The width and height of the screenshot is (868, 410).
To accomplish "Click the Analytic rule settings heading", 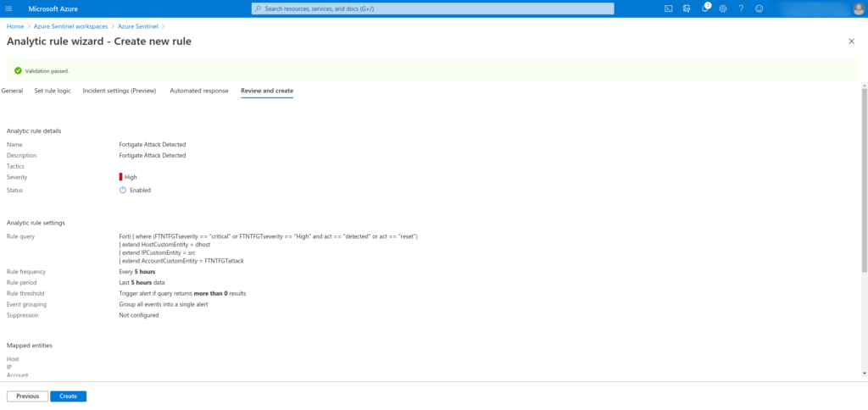I will pos(36,223).
